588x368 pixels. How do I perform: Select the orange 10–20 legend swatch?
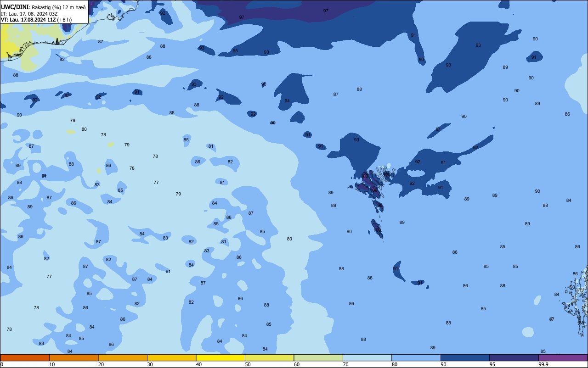(x=73, y=357)
